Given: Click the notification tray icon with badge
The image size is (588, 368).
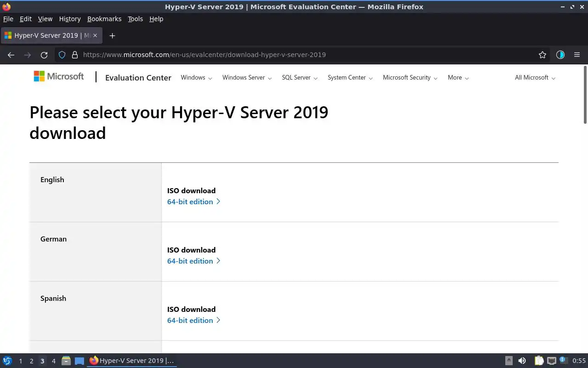Looking at the screenshot, I should [564, 361].
